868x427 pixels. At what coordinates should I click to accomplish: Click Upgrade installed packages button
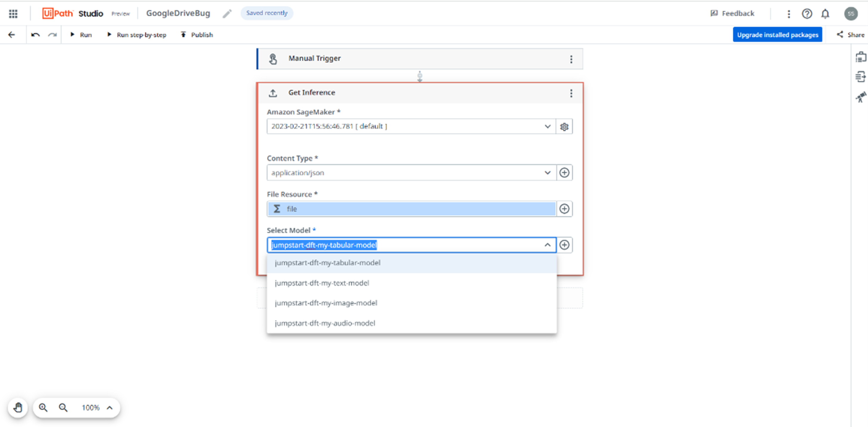(x=777, y=35)
